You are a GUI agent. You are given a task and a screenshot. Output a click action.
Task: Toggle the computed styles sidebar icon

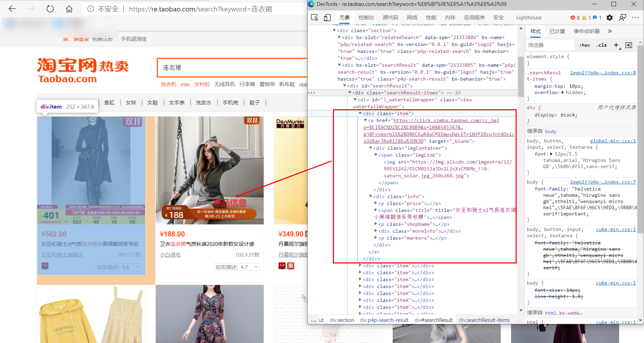coord(629,45)
